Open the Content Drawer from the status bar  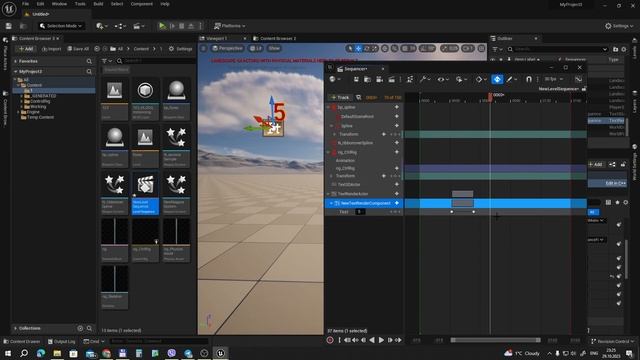[x=22, y=342]
